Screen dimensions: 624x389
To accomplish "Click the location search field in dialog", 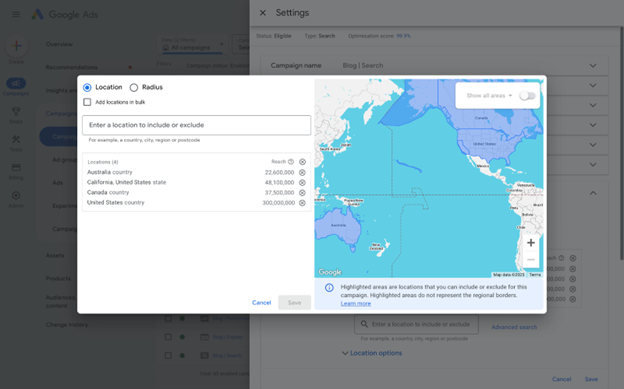I will pyautogui.click(x=197, y=125).
